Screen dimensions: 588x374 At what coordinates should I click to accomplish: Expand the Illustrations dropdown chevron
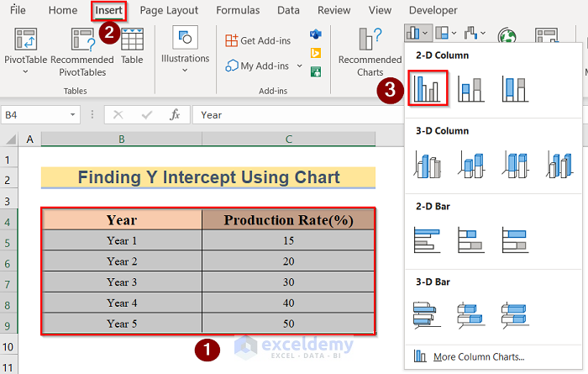click(x=185, y=70)
